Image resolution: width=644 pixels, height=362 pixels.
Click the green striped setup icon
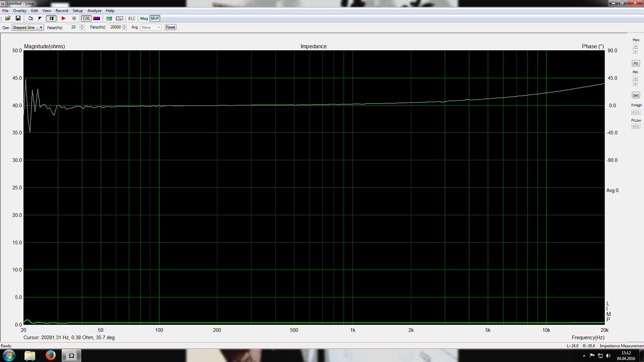(109, 18)
